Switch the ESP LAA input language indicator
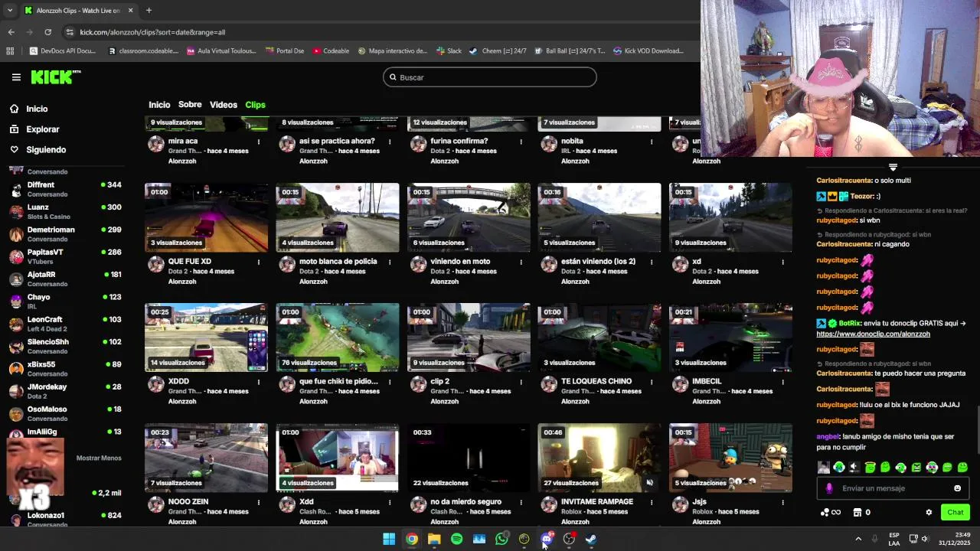This screenshot has height=551, width=980. coord(894,539)
